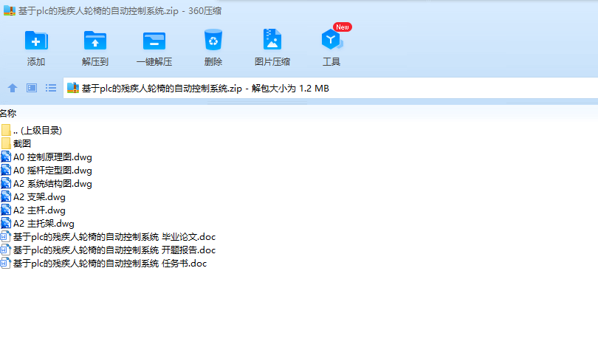The image size is (598, 364).
Task: Click the zip archive icon in the address bar
Action: [73, 88]
